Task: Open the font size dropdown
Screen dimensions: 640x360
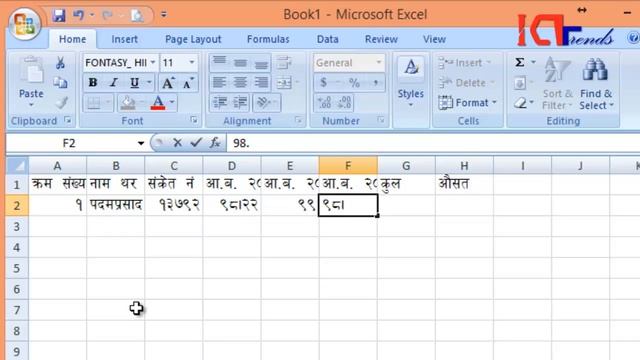Action: [x=191, y=62]
